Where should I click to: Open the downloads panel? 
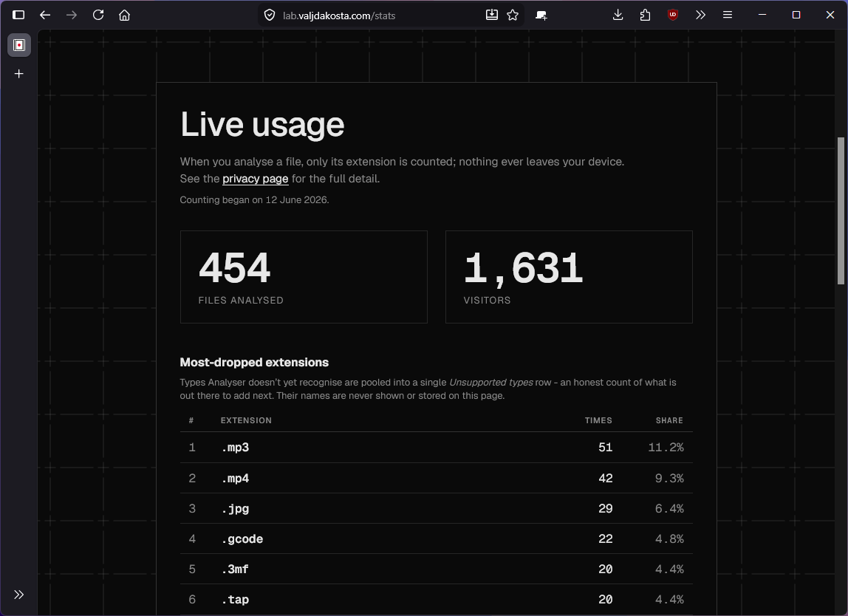click(618, 16)
